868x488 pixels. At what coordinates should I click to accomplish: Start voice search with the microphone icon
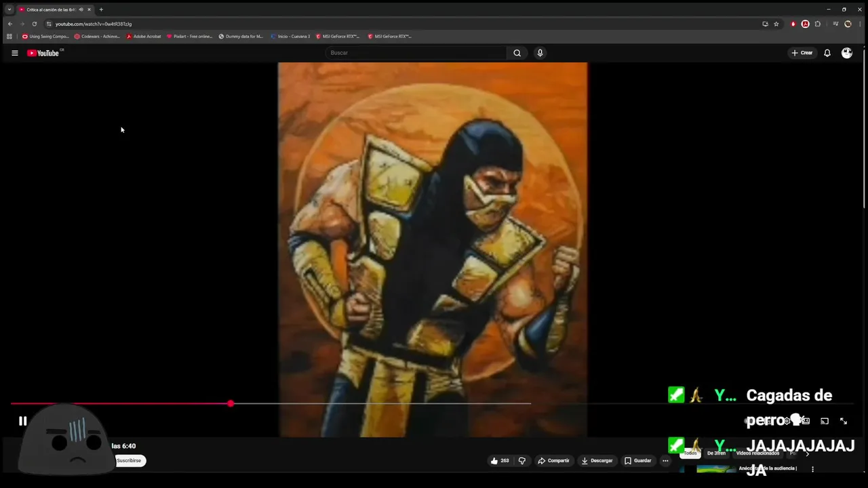[540, 53]
